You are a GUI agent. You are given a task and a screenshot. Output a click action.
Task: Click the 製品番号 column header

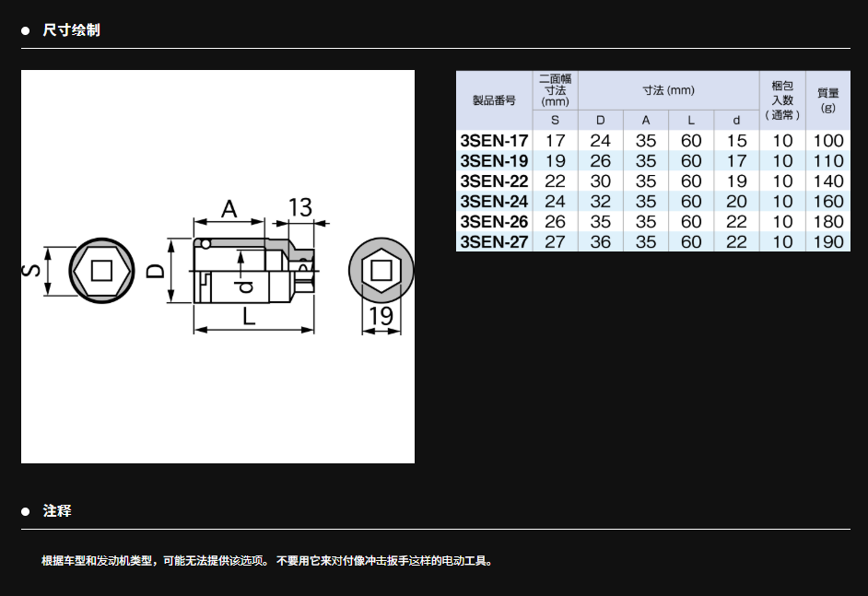pyautogui.click(x=495, y=100)
